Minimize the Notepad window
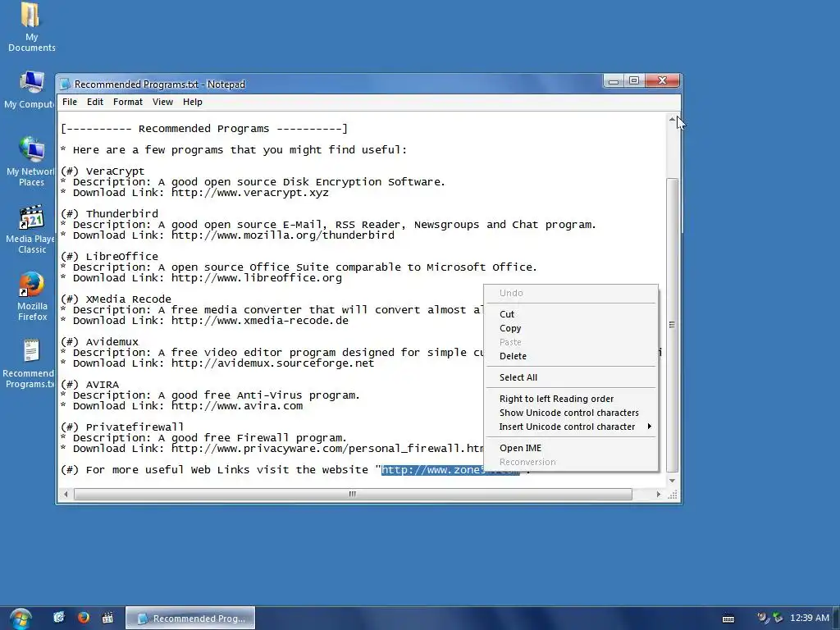840x630 pixels. [614, 81]
